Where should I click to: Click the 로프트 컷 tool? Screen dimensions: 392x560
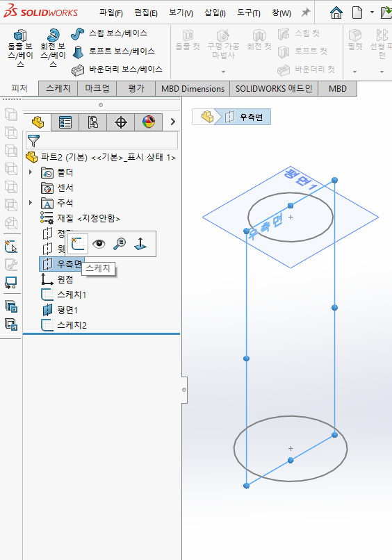click(x=302, y=51)
